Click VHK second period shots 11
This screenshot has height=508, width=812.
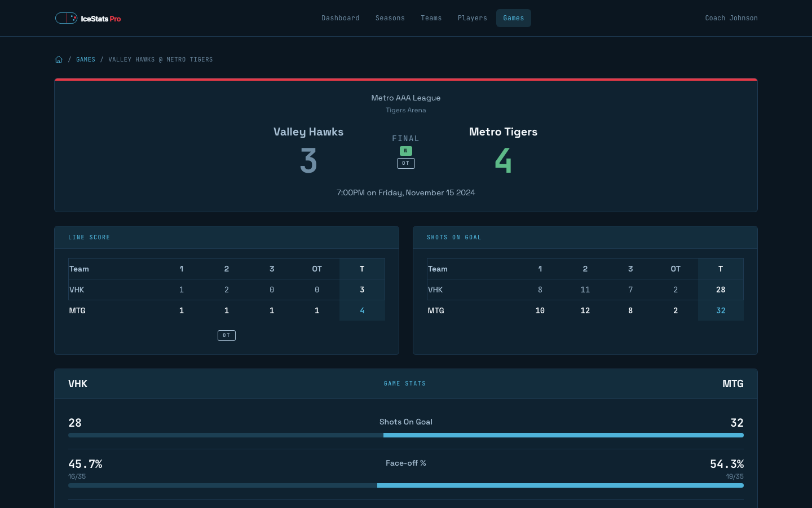click(x=585, y=290)
